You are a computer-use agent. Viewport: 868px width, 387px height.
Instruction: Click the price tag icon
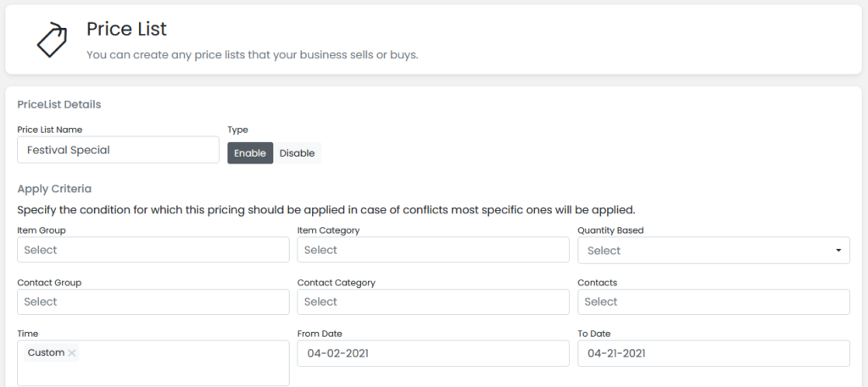point(52,40)
